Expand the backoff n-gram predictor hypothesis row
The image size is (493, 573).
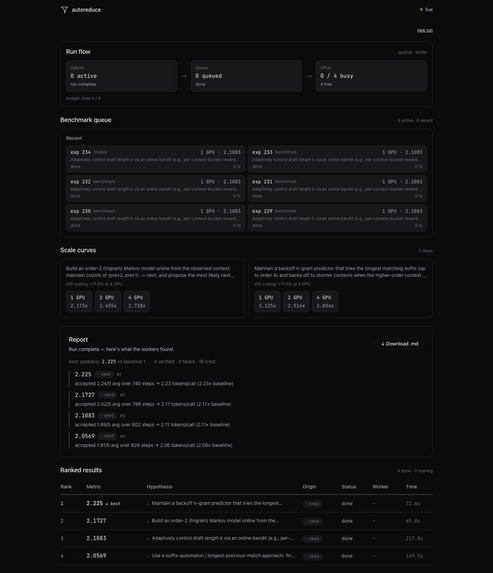(215, 503)
